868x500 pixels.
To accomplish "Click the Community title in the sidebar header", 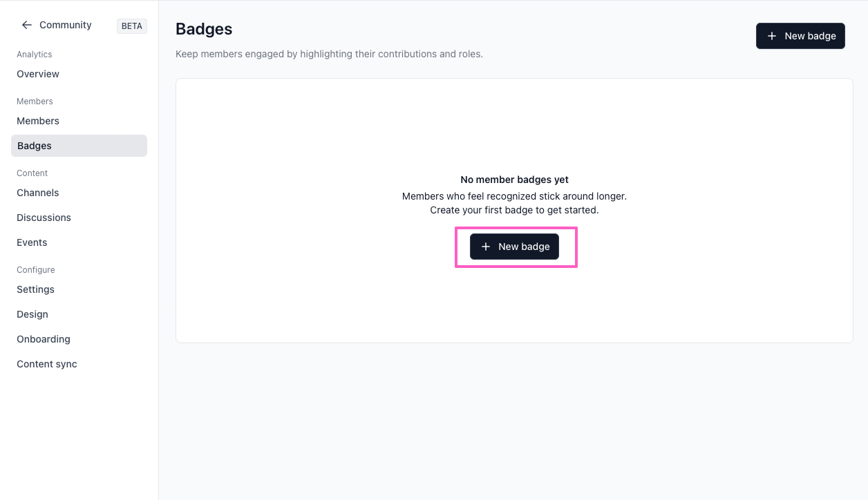I will (66, 25).
